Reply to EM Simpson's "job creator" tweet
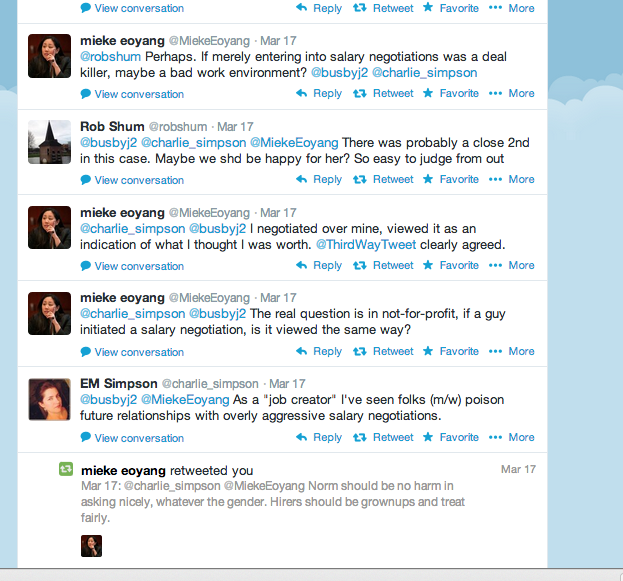This screenshot has width=623, height=581. (x=319, y=437)
